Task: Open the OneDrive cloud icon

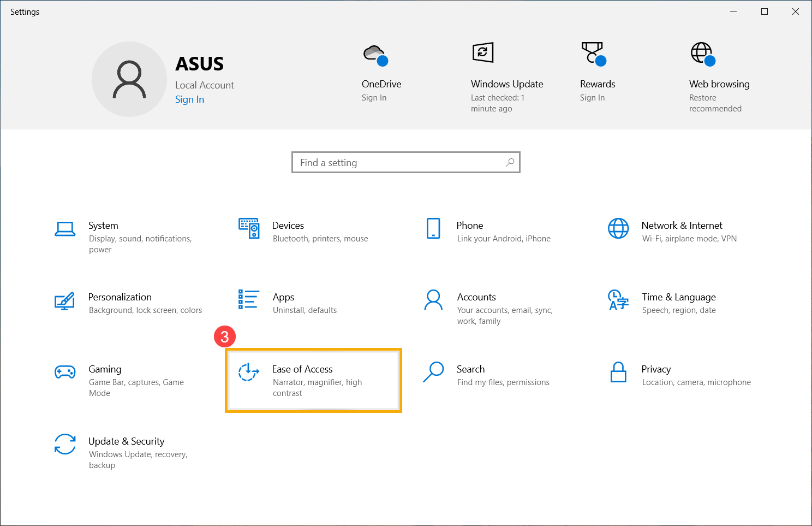Action: [375, 55]
